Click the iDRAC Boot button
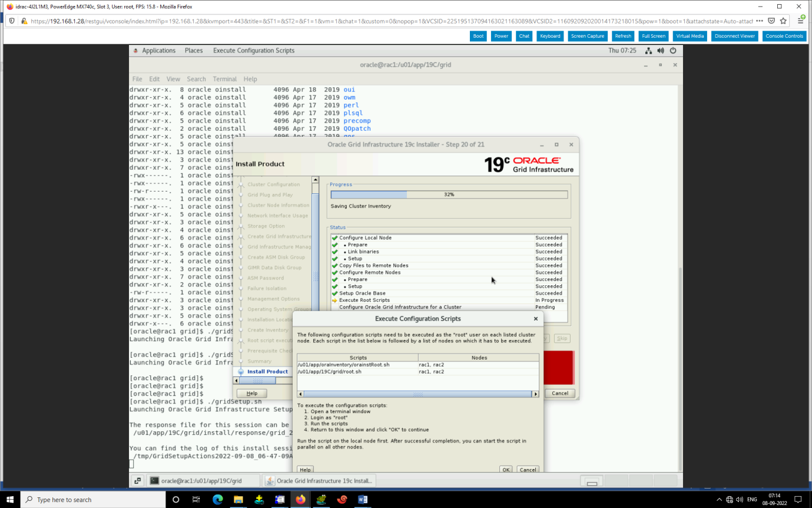 coord(478,36)
